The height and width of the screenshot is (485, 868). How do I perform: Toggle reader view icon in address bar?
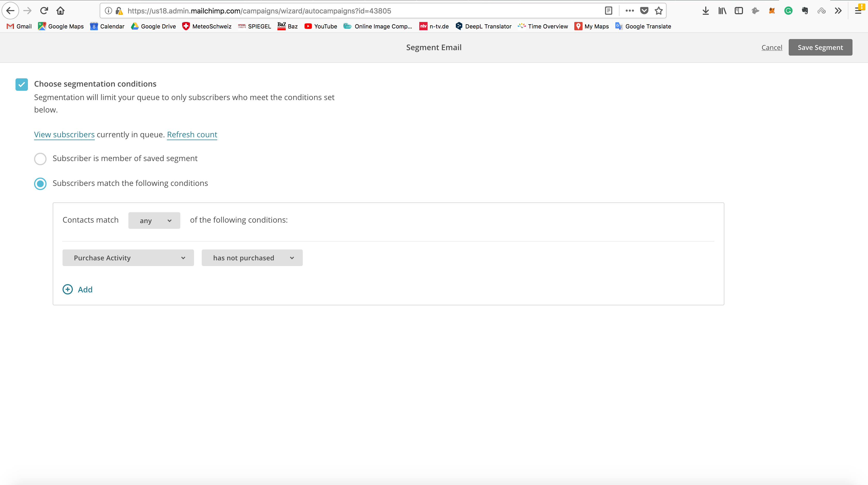coord(609,11)
